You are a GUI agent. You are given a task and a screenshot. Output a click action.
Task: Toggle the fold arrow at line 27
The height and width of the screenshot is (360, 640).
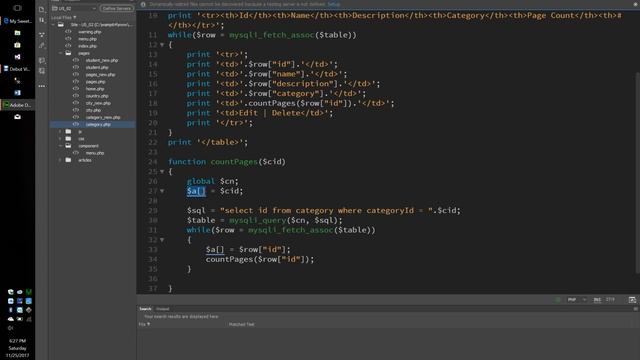pyautogui.click(x=162, y=191)
